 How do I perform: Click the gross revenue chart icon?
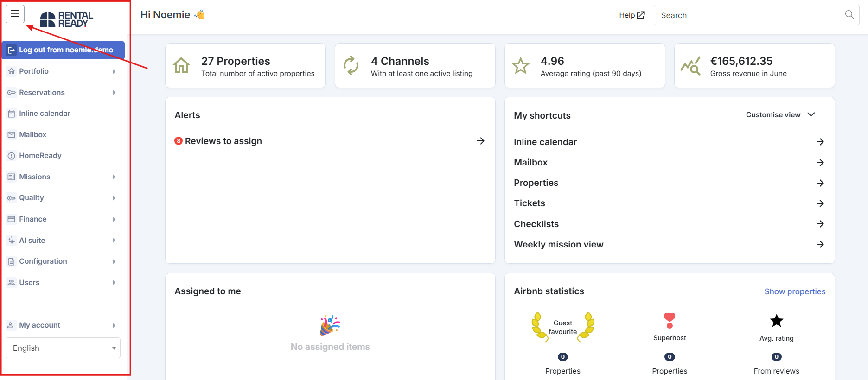[690, 66]
